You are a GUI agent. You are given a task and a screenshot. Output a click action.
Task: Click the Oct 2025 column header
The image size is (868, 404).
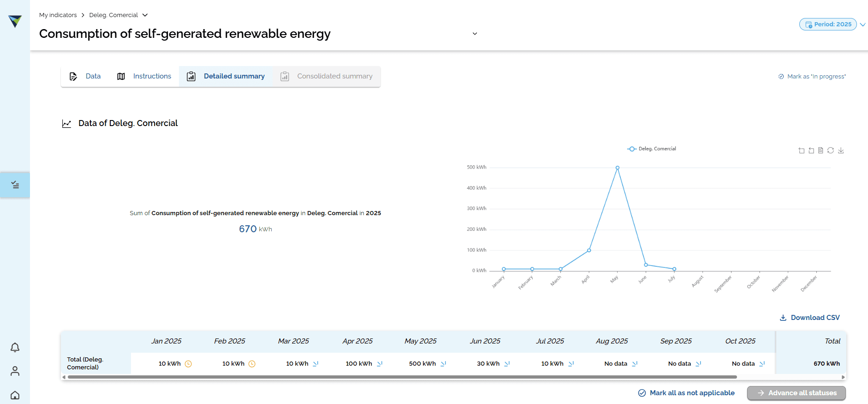tap(740, 341)
